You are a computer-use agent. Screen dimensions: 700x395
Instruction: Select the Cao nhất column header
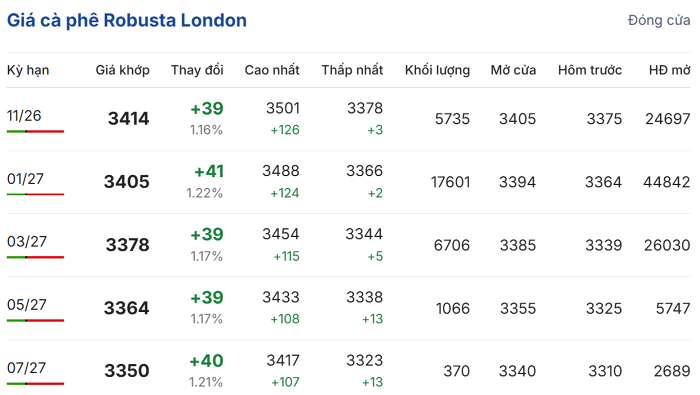(272, 70)
